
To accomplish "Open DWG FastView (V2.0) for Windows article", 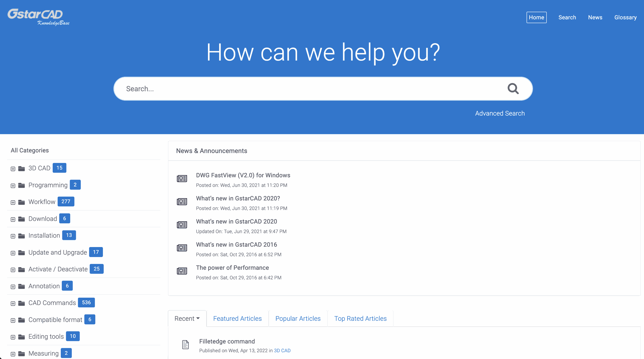I will [243, 175].
